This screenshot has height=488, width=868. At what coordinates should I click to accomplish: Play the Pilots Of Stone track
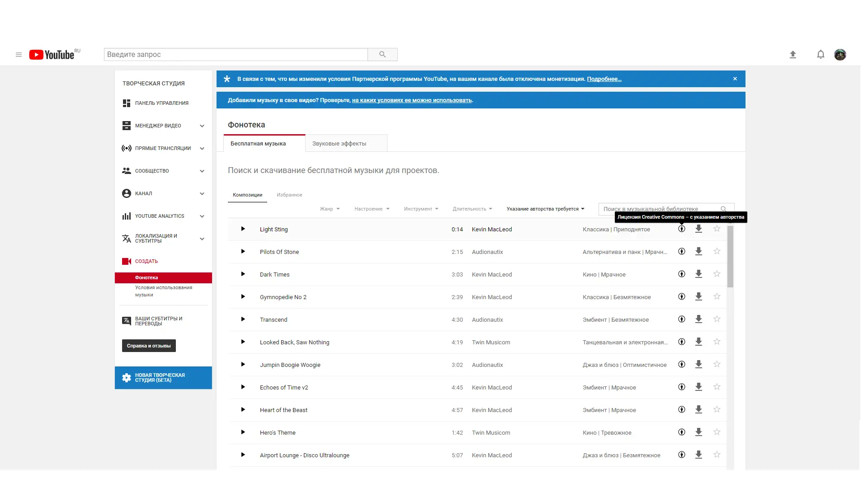click(x=243, y=252)
